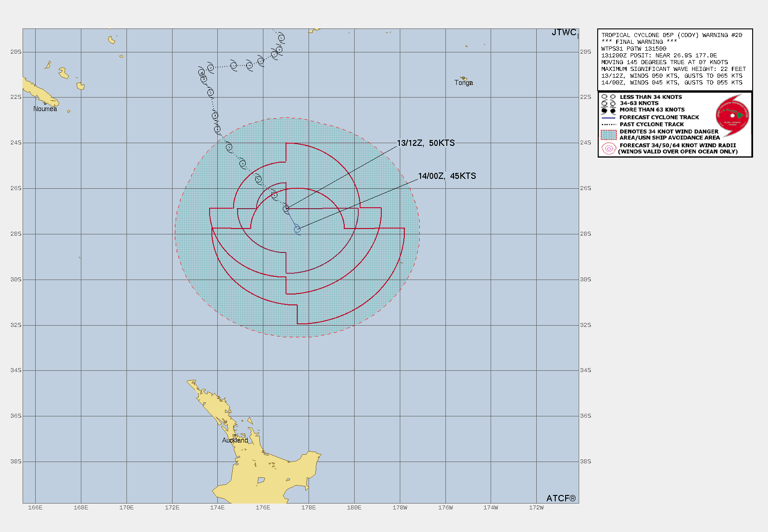Image resolution: width=768 pixels, height=532 pixels.
Task: Click the Auckland city label on New Zealand
Action: 234,440
